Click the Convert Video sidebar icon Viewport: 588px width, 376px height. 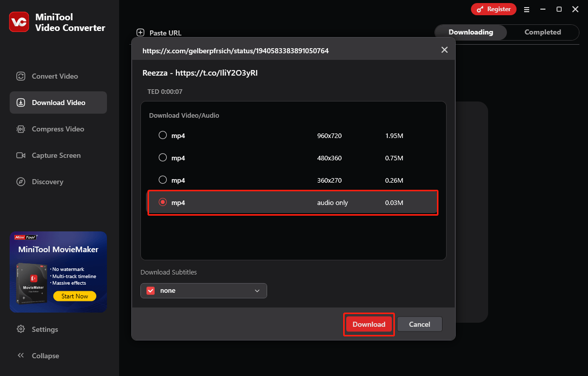(21, 76)
